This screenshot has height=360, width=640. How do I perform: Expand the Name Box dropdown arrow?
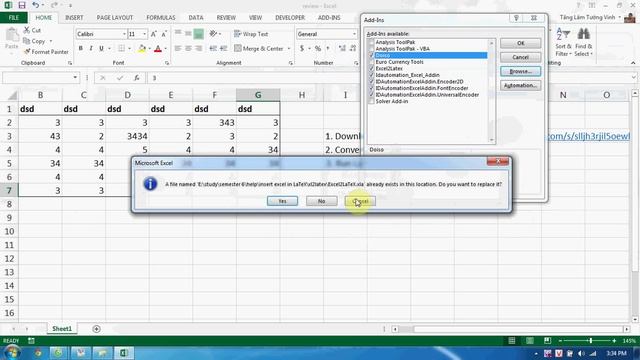tap(75, 78)
